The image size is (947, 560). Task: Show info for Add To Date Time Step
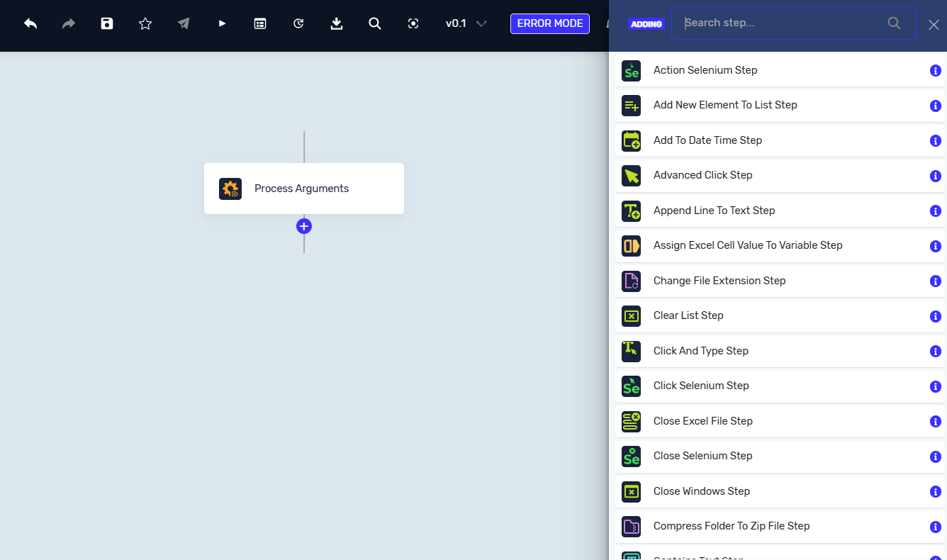pyautogui.click(x=935, y=141)
